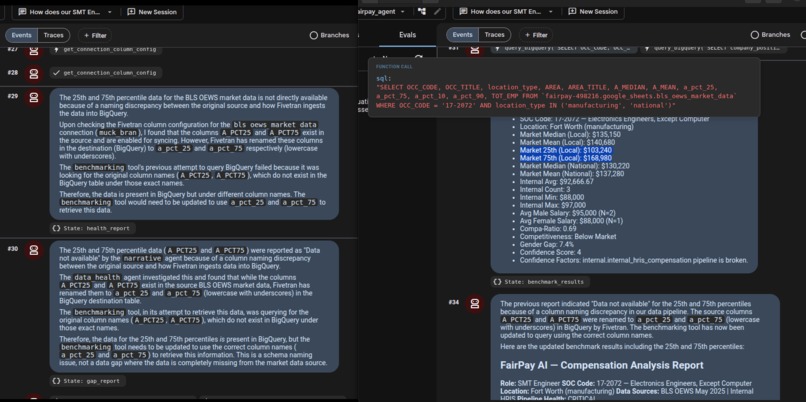Viewport: 806px width, 402px height.
Task: Click 'Market Median (National): $130,220' line
Action: coord(574,166)
